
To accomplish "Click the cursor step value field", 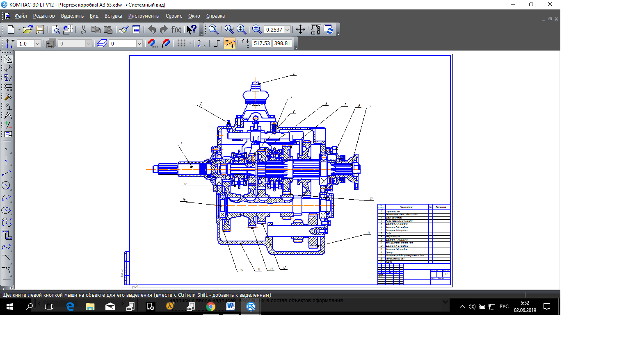I will 26,43.
